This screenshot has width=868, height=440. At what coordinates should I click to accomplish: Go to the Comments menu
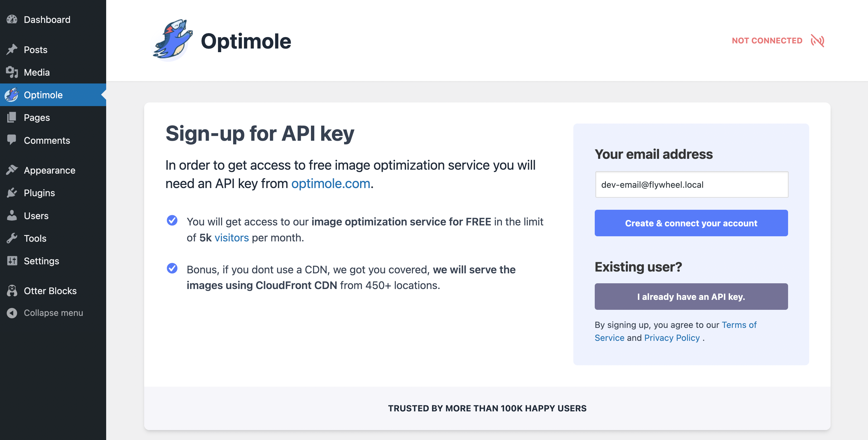47,140
